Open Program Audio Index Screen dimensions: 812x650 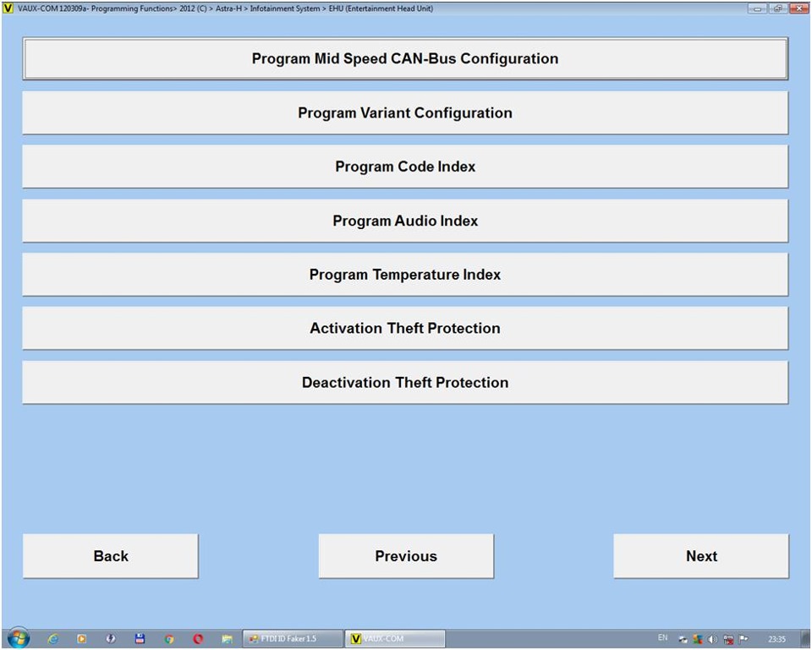tap(405, 221)
